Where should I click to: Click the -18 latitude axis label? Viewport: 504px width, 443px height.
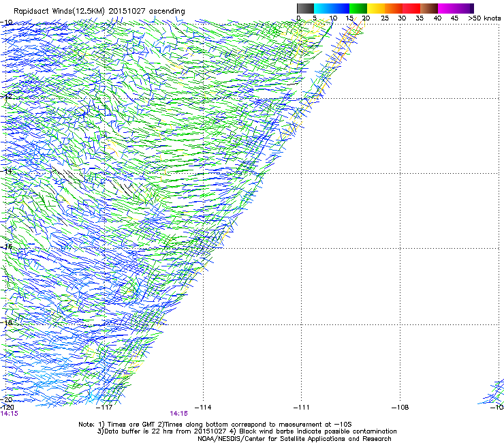6,322
